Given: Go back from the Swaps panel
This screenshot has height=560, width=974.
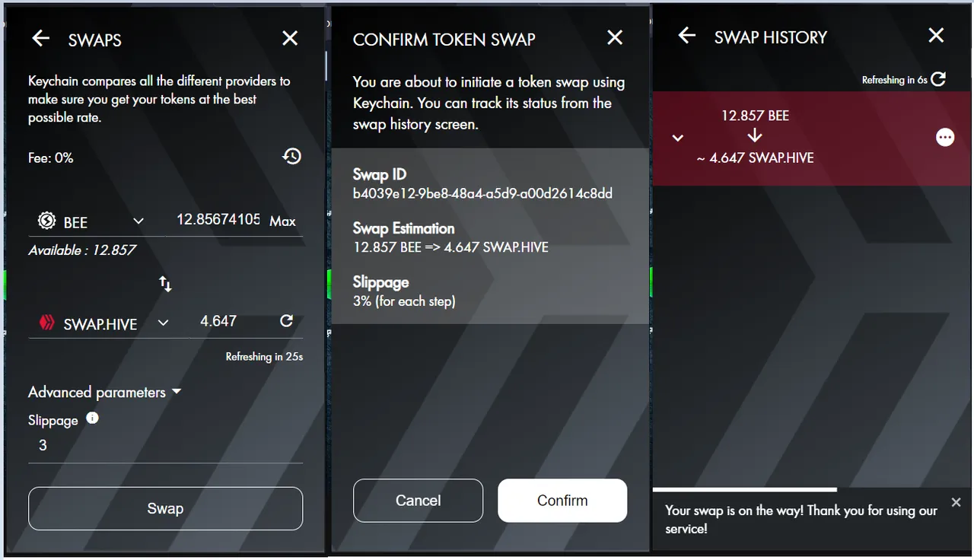Looking at the screenshot, I should click(40, 38).
